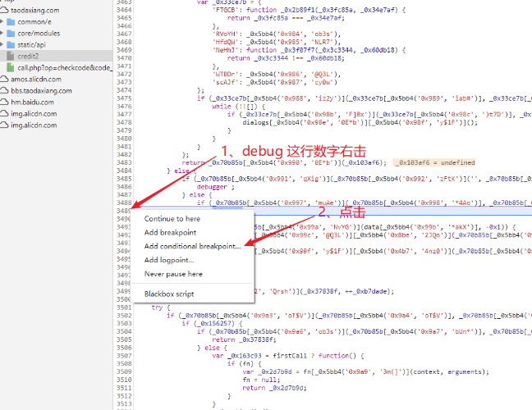The height and width of the screenshot is (410, 532).
Task: Click line number 3464 gutter
Action: pos(124,10)
